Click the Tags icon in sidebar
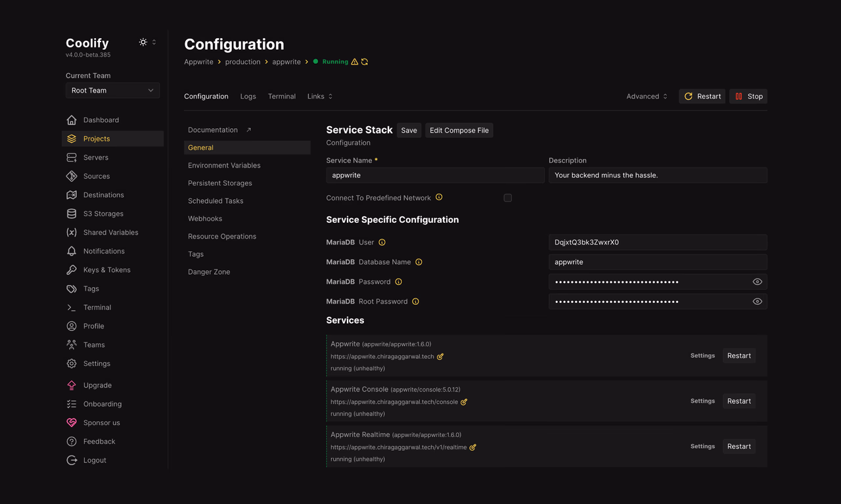The image size is (841, 504). [x=72, y=288]
